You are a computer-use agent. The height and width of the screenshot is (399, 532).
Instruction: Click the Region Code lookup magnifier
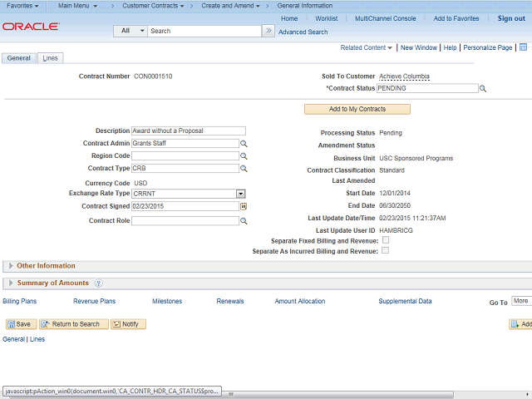pyautogui.click(x=244, y=156)
